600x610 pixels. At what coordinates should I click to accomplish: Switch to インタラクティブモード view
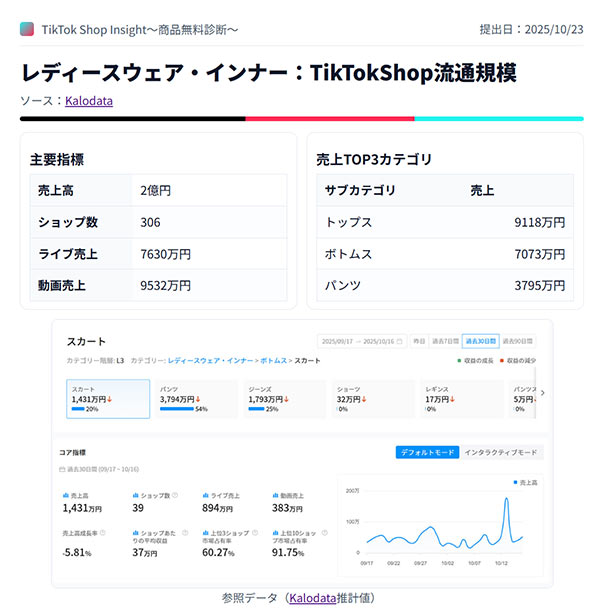click(x=501, y=452)
